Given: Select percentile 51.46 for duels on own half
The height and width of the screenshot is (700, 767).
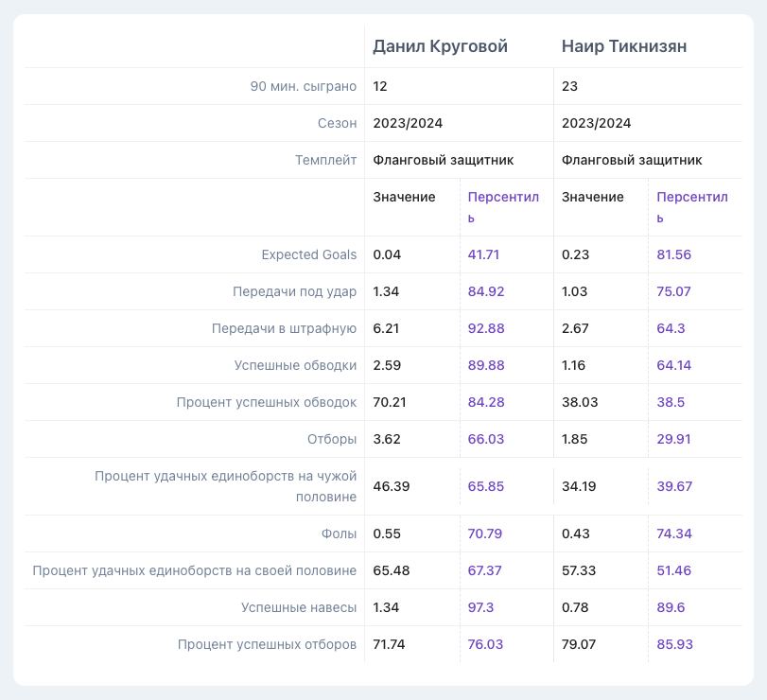Looking at the screenshot, I should click(x=673, y=570).
